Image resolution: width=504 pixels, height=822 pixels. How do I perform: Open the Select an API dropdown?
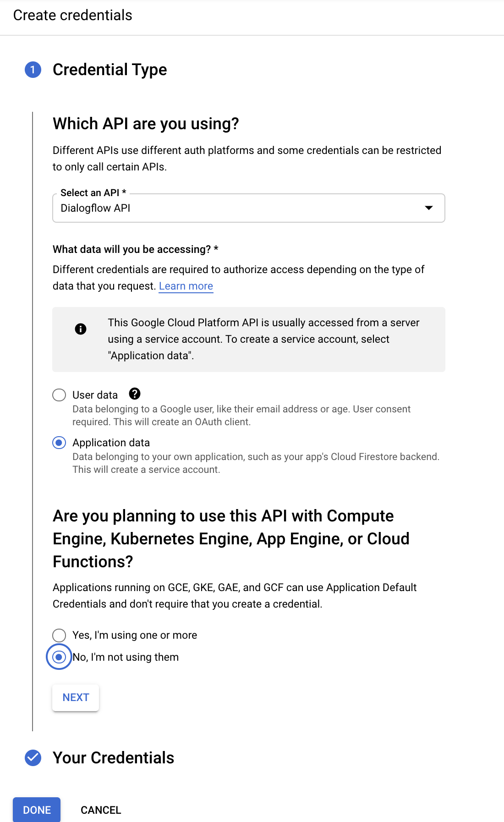pyautogui.click(x=249, y=208)
